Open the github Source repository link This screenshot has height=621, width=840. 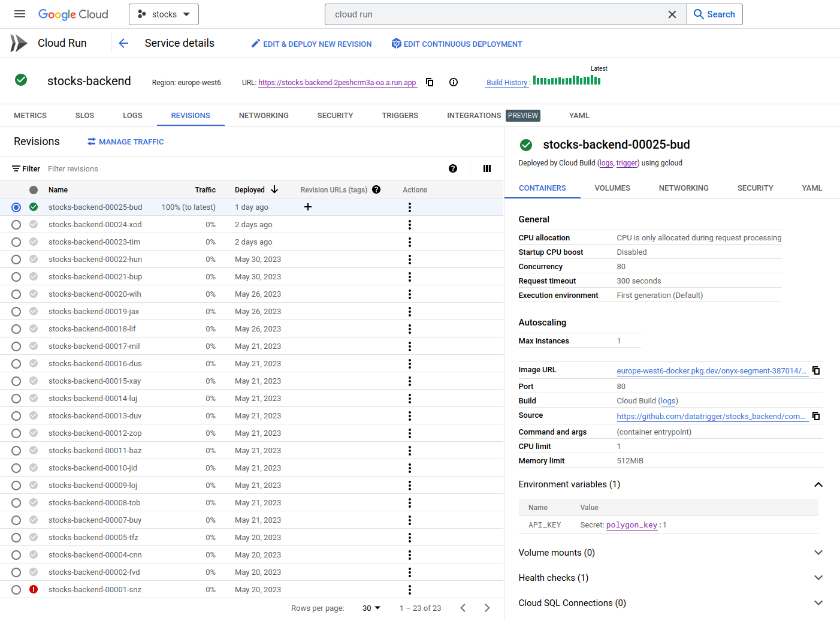pyautogui.click(x=712, y=416)
